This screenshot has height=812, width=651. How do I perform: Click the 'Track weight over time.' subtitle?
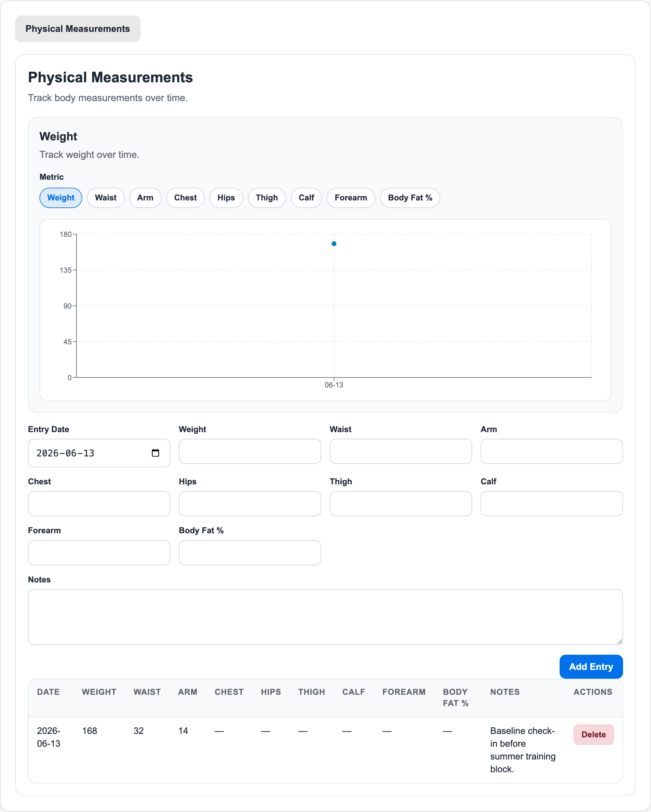(x=89, y=155)
